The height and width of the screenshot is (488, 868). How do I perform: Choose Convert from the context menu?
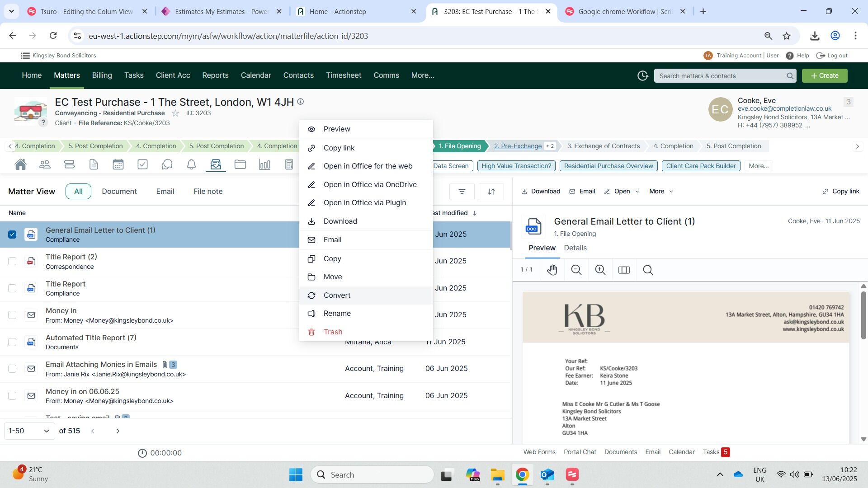click(x=337, y=296)
